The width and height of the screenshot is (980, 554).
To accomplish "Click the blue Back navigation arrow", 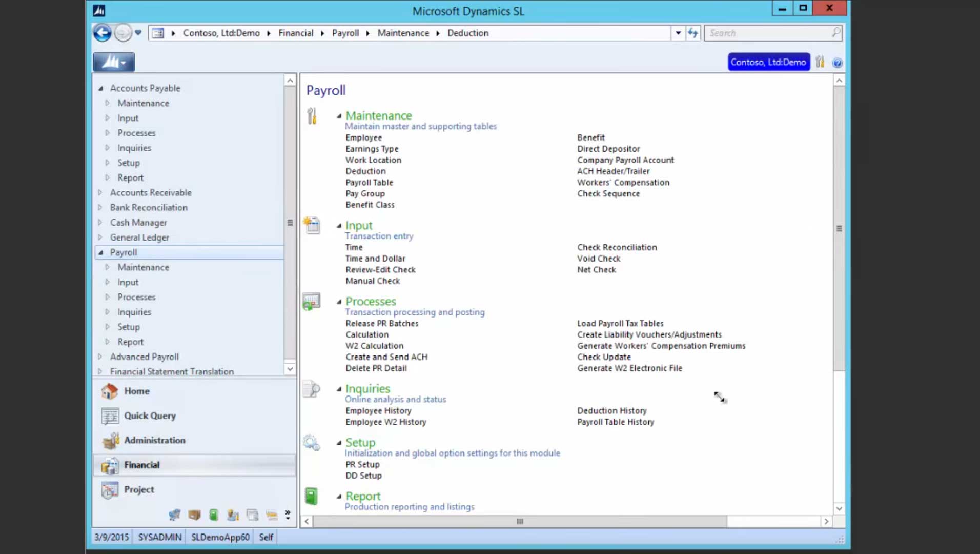I will point(102,33).
